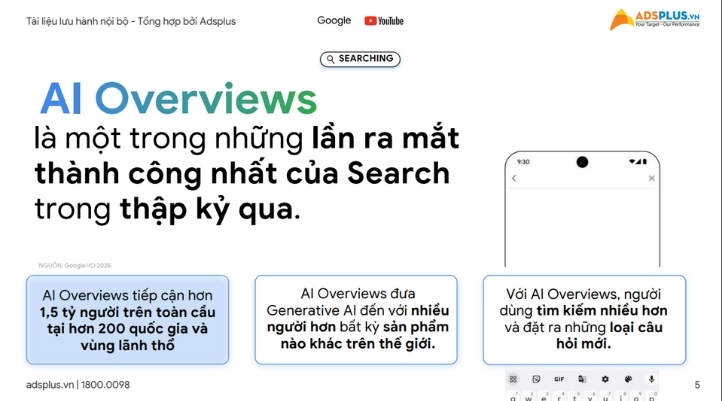
Task: Tap the translate icon on the keyboard toolbar
Action: tap(582, 379)
